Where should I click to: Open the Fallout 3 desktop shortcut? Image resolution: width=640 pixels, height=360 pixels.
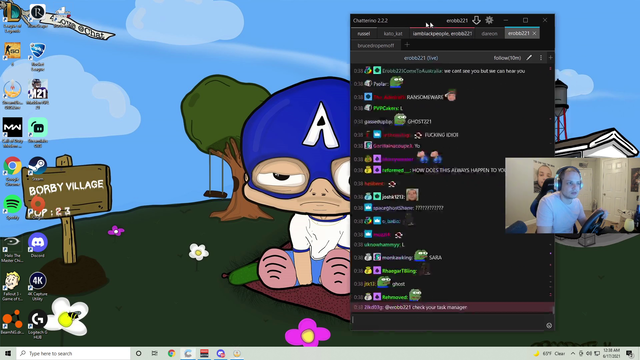coord(12,286)
